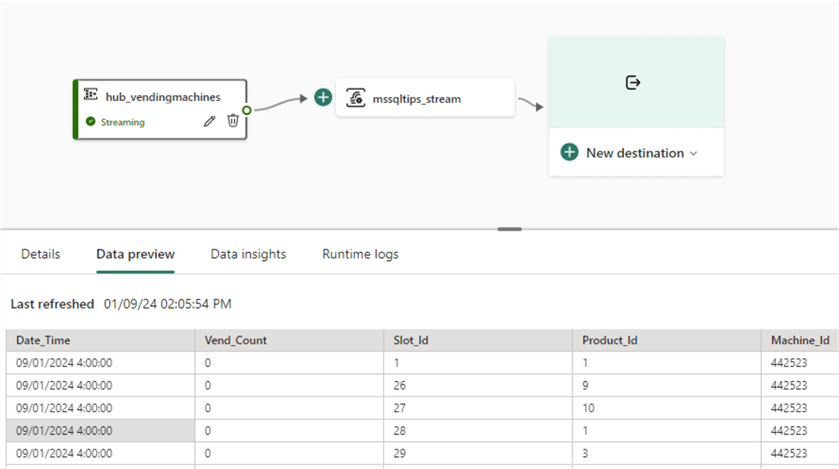Viewport: 839px width, 469px height.
Task: Click the green plus icon before mssqltips_stream
Action: click(323, 98)
